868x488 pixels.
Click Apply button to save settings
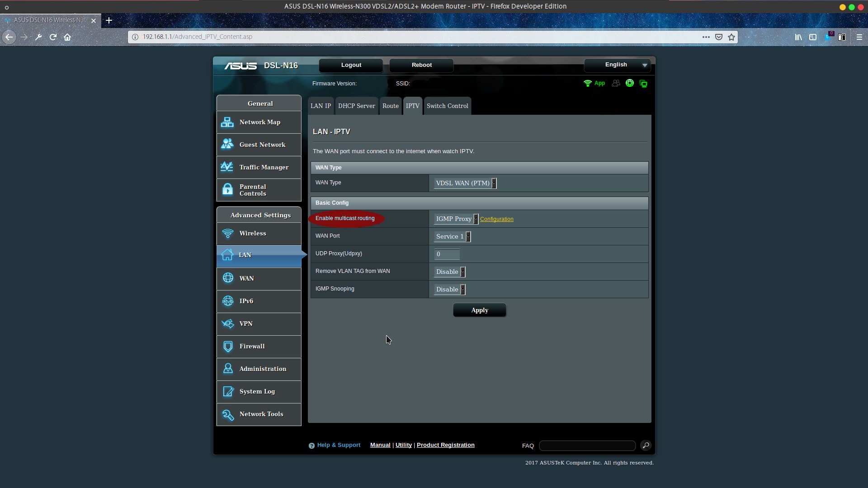(x=480, y=310)
